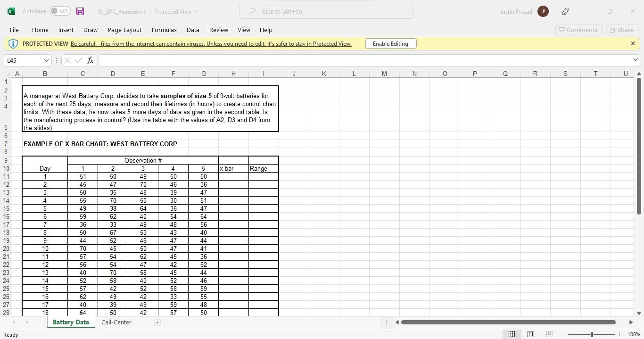Click the Cancel formula X icon

pos(67,60)
